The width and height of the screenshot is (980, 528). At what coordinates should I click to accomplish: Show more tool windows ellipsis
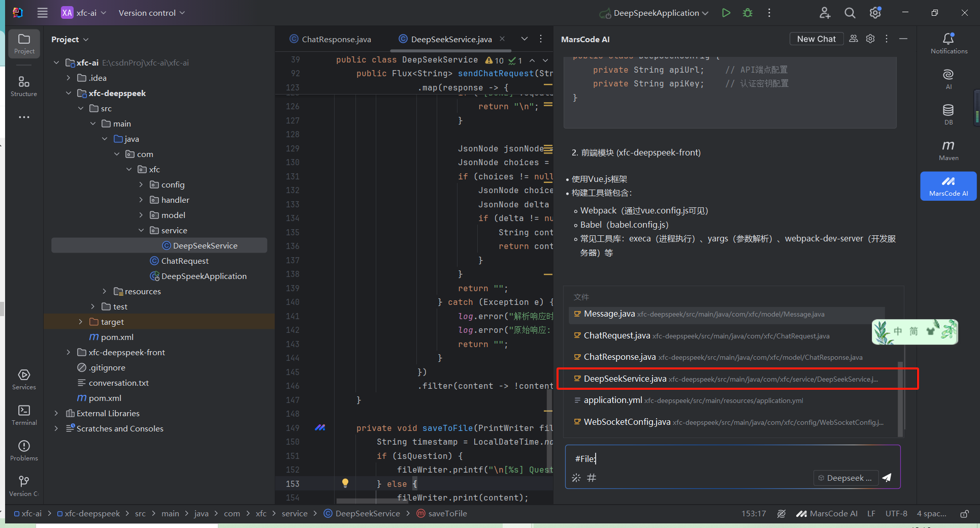(24, 117)
